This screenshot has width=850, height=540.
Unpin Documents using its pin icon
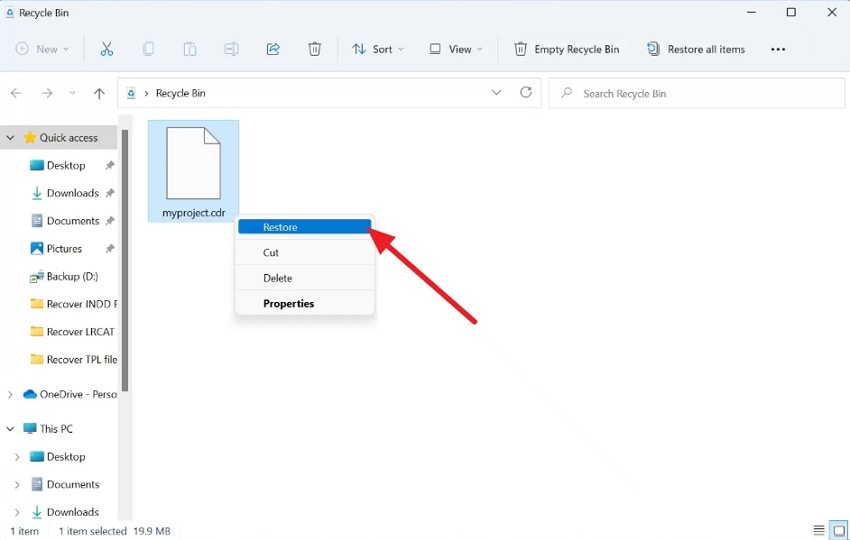[110, 221]
